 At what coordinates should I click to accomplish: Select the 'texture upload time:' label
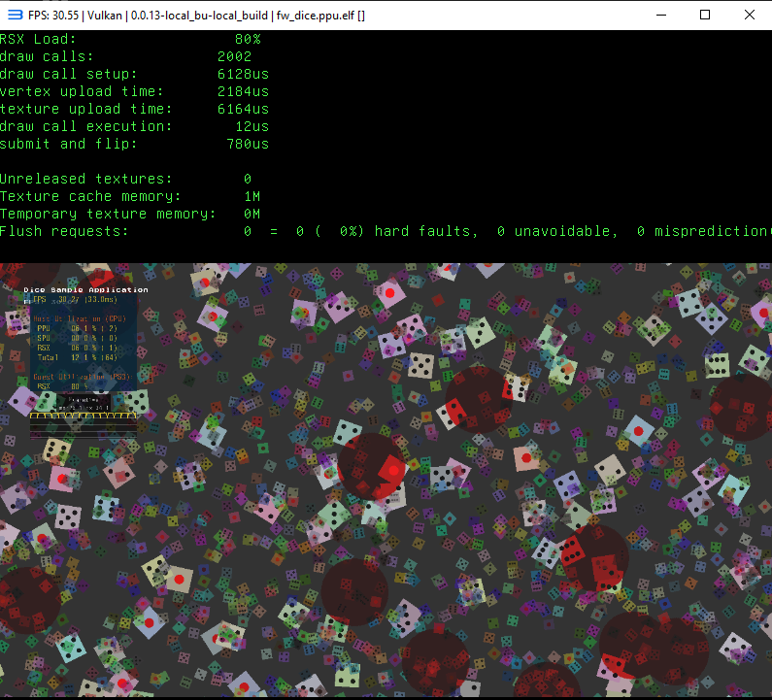(x=85, y=109)
